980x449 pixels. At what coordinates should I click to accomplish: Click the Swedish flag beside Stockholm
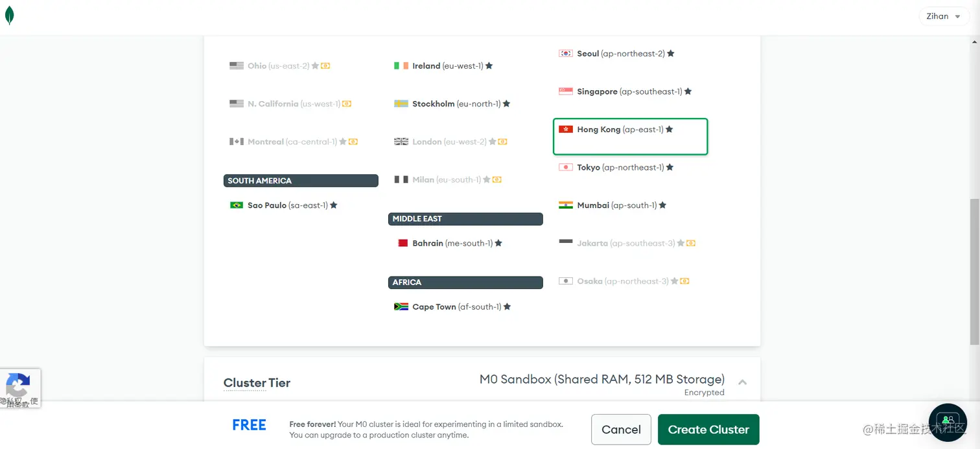click(401, 104)
